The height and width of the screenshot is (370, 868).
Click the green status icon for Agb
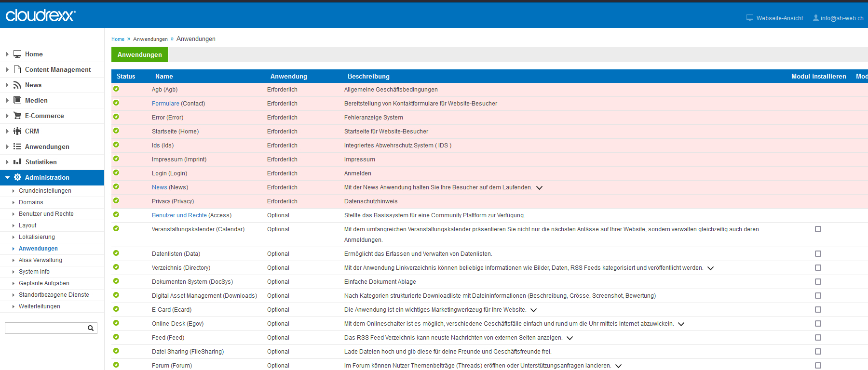point(116,89)
